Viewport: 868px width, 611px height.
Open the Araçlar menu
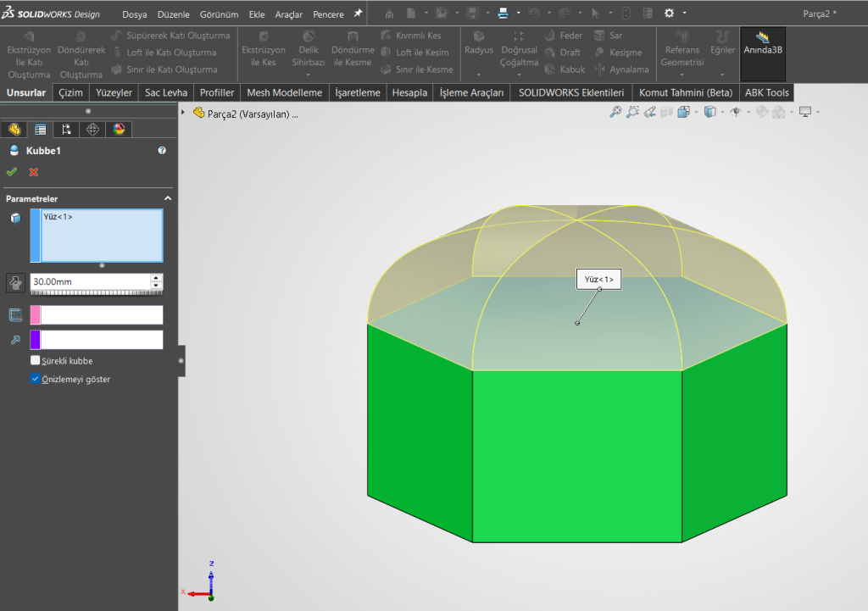coord(288,14)
